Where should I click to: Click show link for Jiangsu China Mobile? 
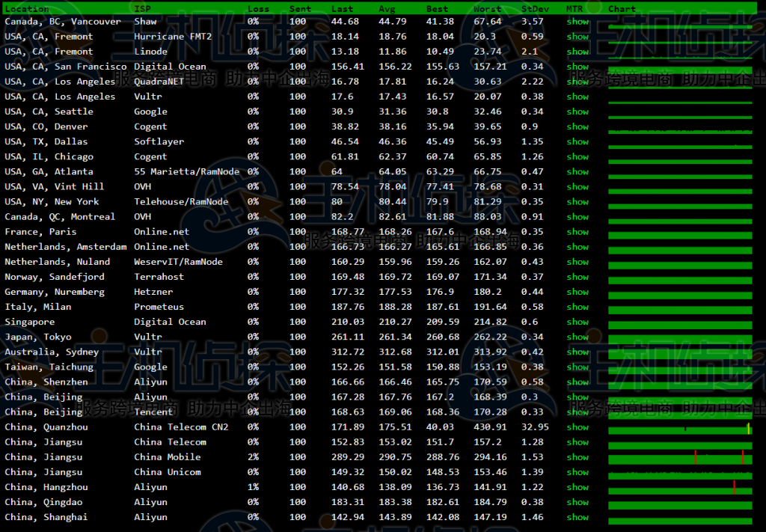[x=577, y=457]
